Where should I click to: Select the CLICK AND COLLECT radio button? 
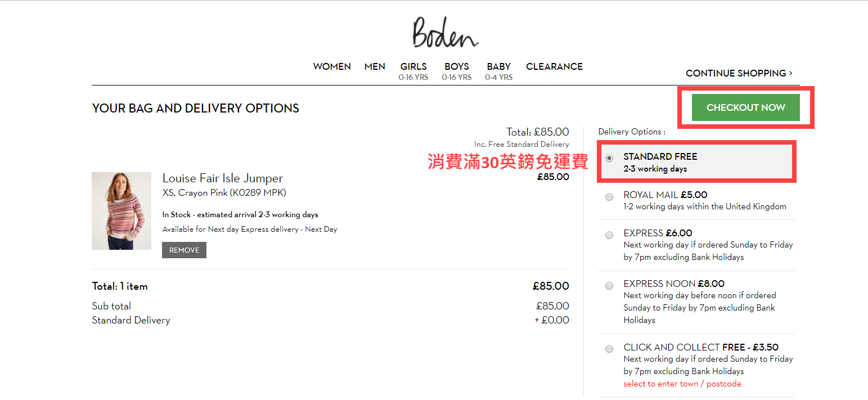pos(609,349)
